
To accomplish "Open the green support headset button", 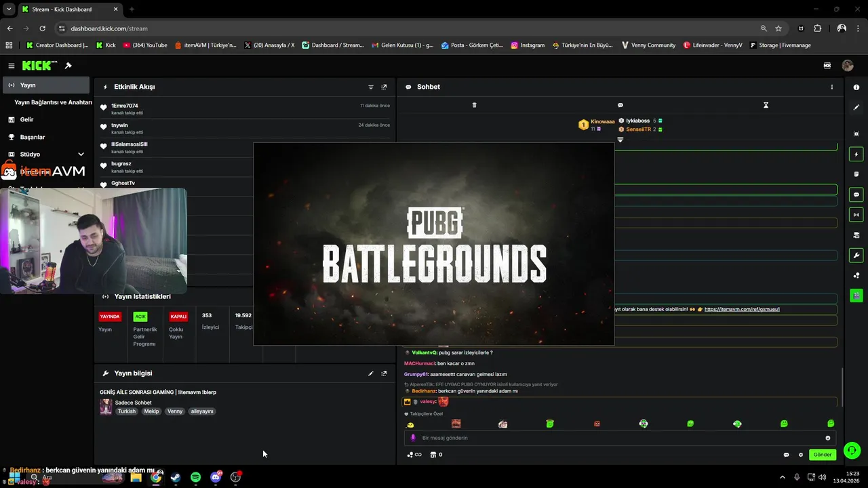I will [x=852, y=450].
